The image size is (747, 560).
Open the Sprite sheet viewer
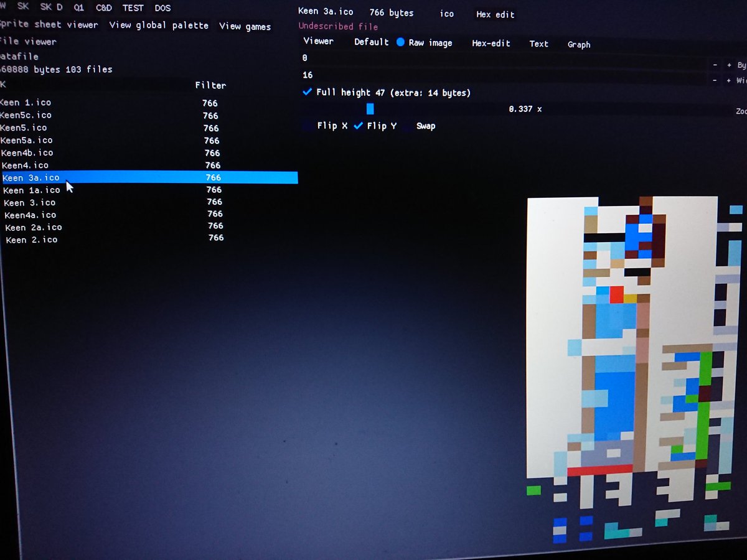[x=49, y=25]
